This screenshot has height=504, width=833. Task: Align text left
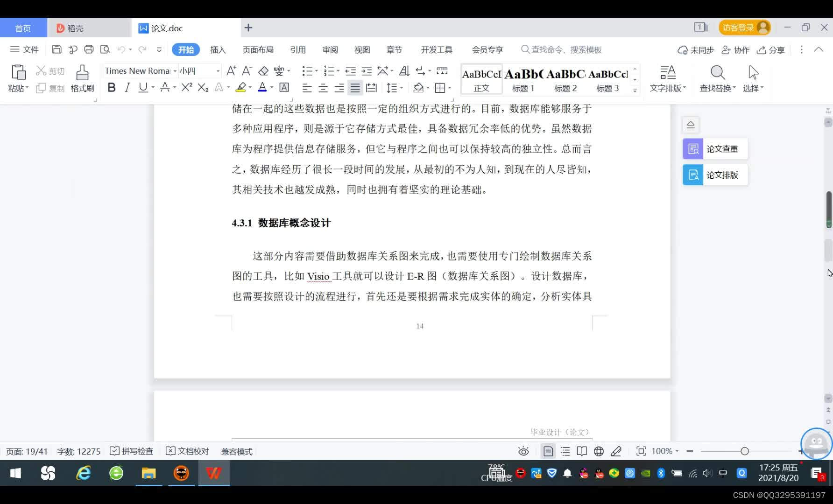coord(306,87)
